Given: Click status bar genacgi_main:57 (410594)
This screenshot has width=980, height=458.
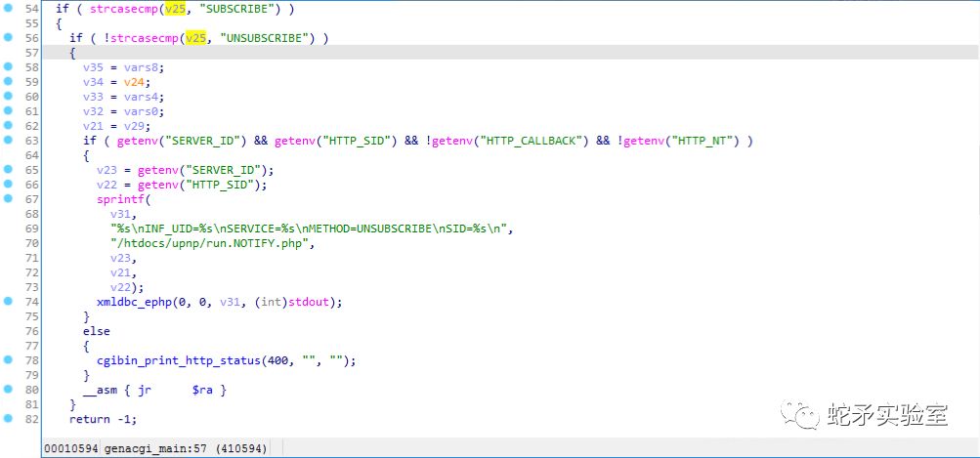Looking at the screenshot, I should point(186,448).
